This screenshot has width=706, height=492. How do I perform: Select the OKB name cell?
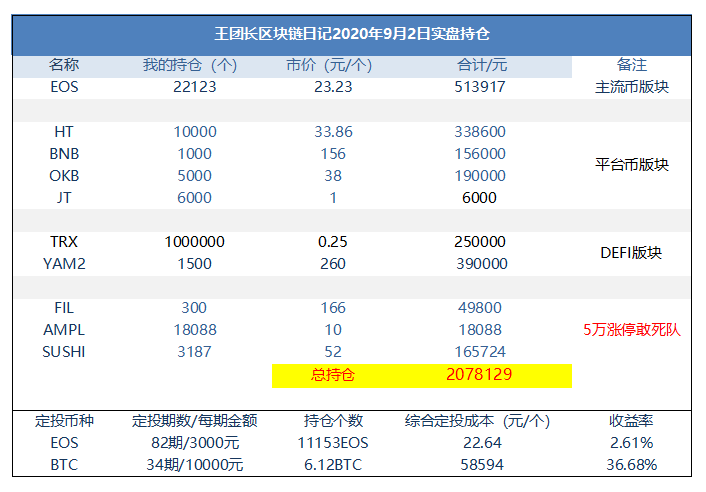coord(64,176)
